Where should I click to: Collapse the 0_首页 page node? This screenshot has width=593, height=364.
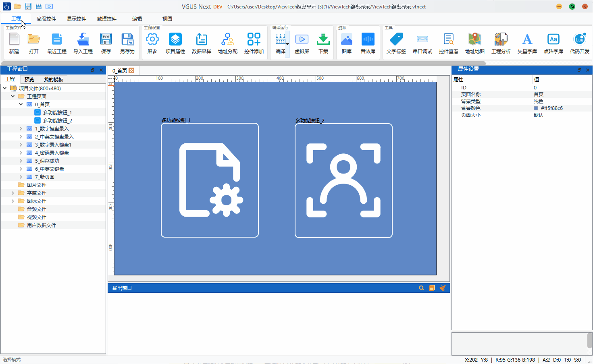tap(21, 104)
